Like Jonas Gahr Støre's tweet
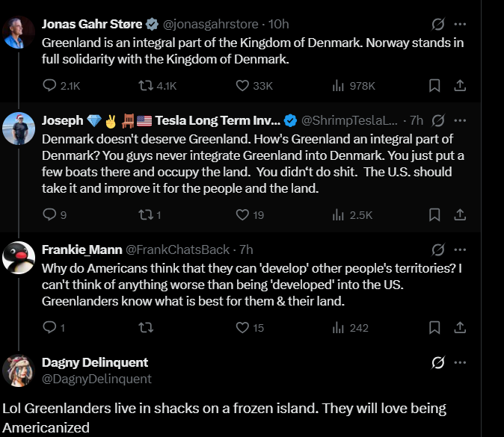Image resolution: width=504 pixels, height=437 pixels. pyautogui.click(x=242, y=85)
